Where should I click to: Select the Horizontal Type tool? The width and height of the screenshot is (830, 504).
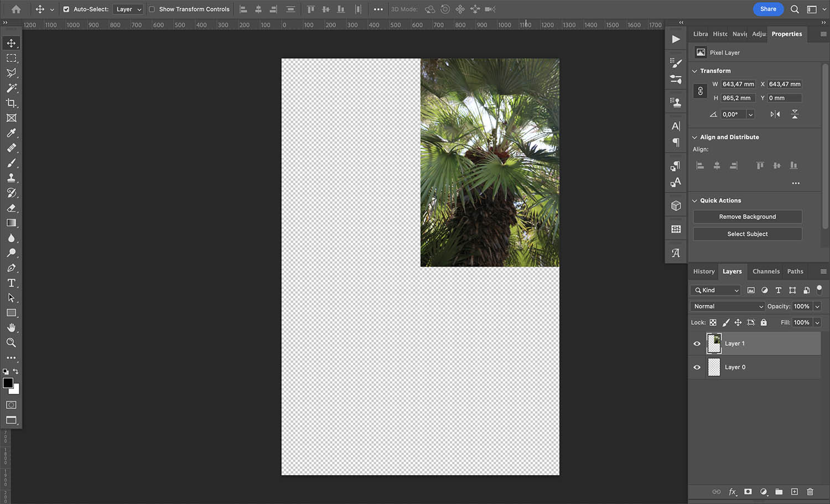pos(11,283)
